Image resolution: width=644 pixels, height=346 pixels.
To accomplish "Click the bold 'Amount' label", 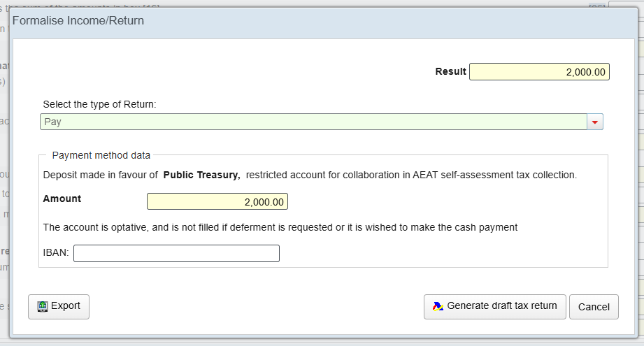I will [62, 199].
